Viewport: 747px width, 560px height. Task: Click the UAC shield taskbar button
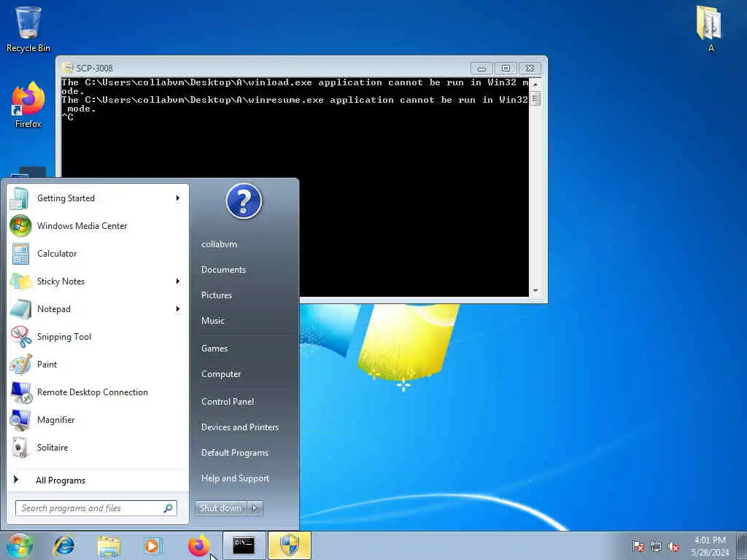(x=289, y=545)
